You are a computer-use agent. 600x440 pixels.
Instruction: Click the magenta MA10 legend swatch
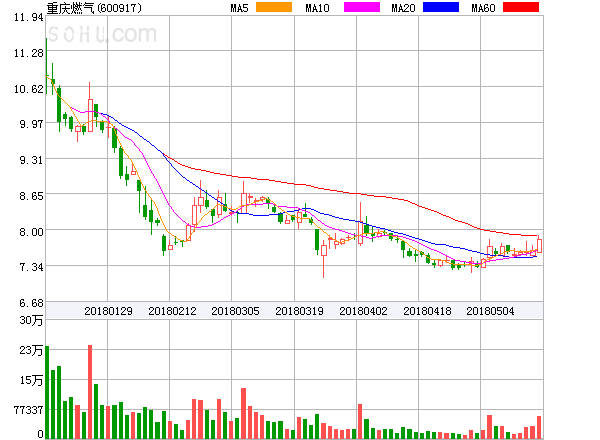click(x=362, y=7)
